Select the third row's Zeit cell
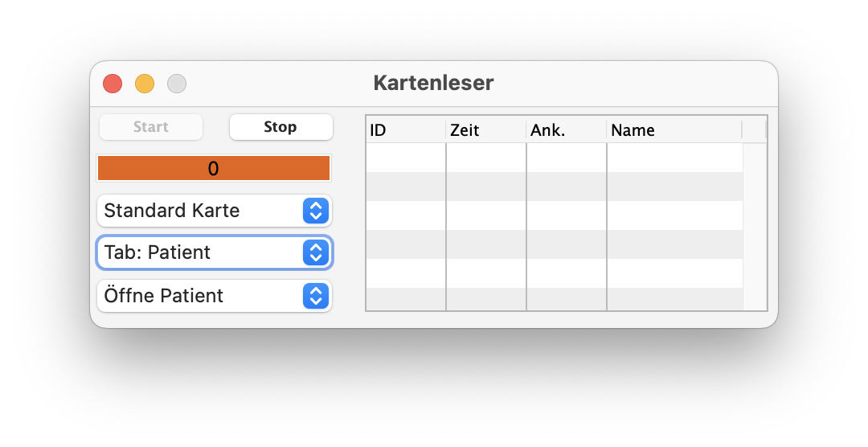This screenshot has width=868, height=447. point(486,215)
